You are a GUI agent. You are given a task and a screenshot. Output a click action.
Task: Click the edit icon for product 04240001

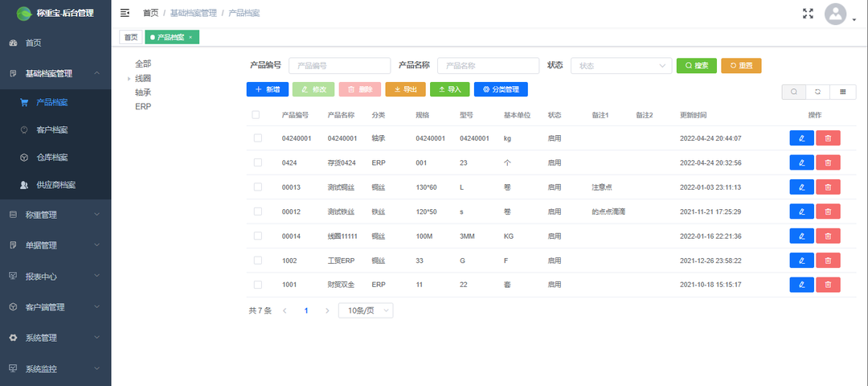(801, 138)
